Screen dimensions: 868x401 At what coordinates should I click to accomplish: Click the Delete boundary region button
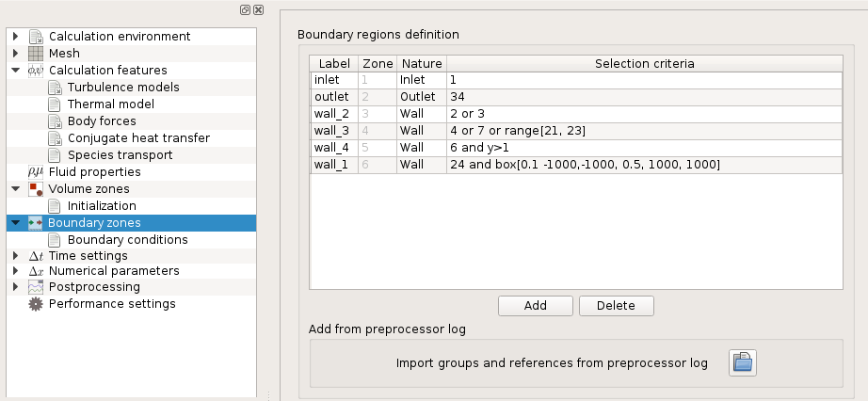[616, 306]
